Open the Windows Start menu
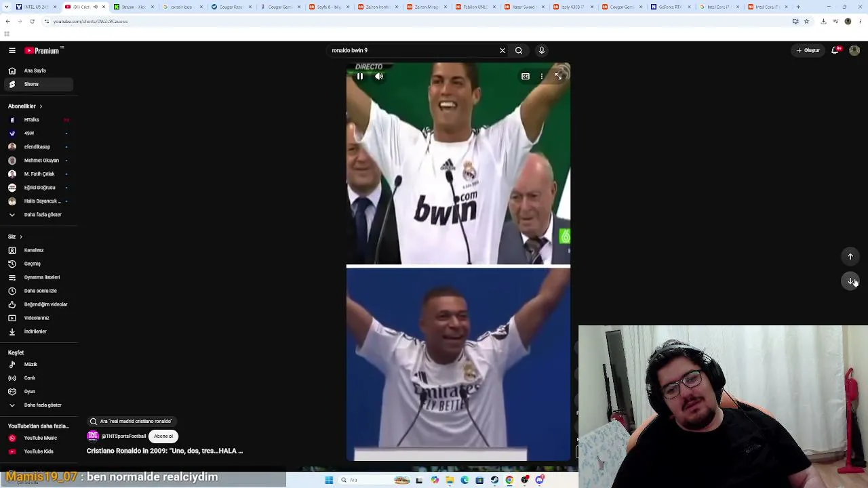Viewport: 868px width, 488px height. point(329,480)
